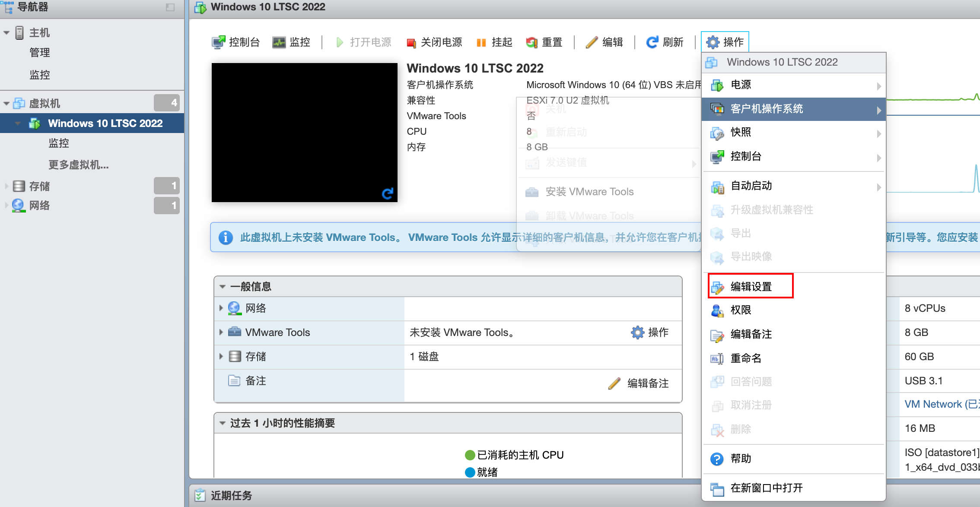Open the 控制台 submenu in the actions menu
This screenshot has width=980, height=507.
coord(794,156)
